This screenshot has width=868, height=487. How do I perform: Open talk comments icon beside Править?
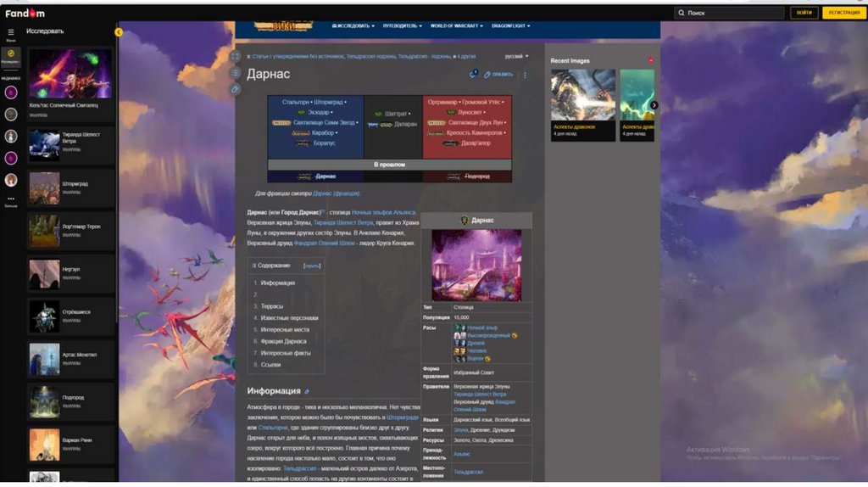coord(473,75)
